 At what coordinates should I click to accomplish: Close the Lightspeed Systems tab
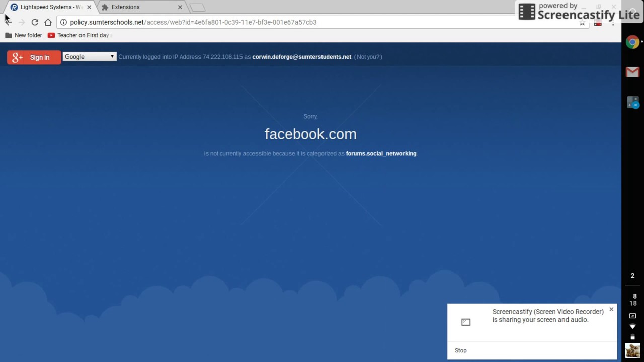tap(89, 7)
